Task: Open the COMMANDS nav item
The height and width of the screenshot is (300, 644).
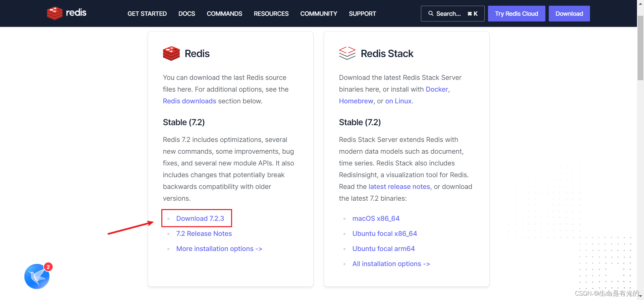Action: tap(224, 14)
